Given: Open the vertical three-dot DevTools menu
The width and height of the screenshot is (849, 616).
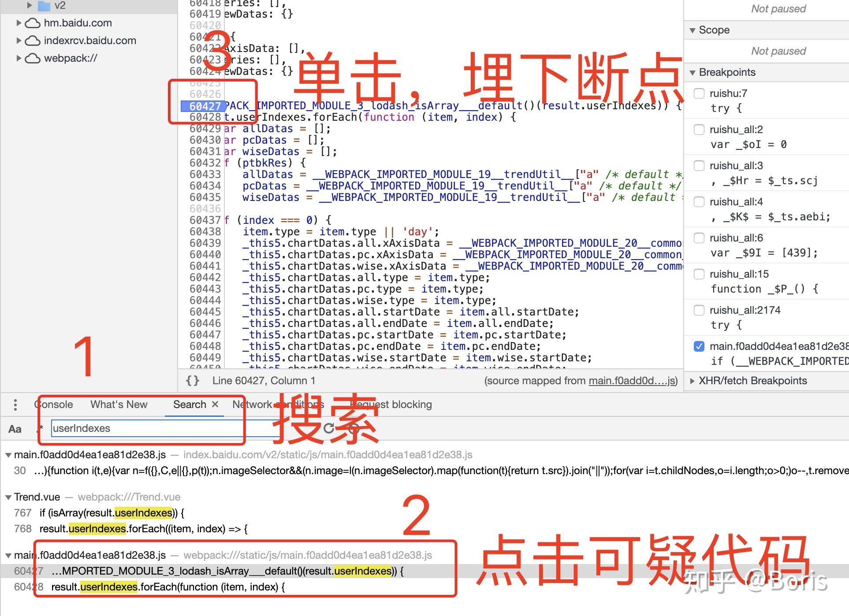Looking at the screenshot, I should 16,404.
